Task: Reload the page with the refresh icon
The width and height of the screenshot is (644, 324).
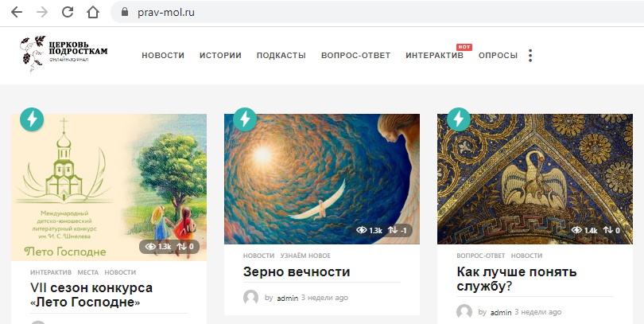Action: point(68,12)
